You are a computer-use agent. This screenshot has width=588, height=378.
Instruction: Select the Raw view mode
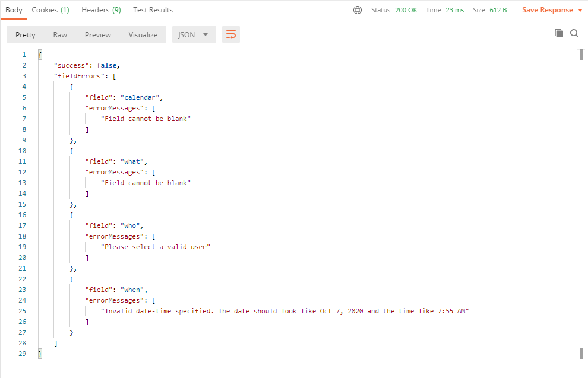60,34
